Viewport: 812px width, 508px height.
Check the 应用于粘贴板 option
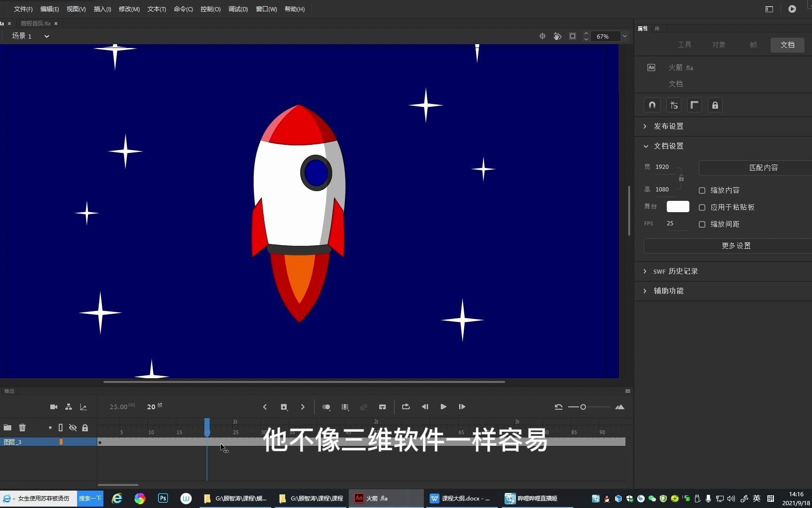(x=702, y=207)
